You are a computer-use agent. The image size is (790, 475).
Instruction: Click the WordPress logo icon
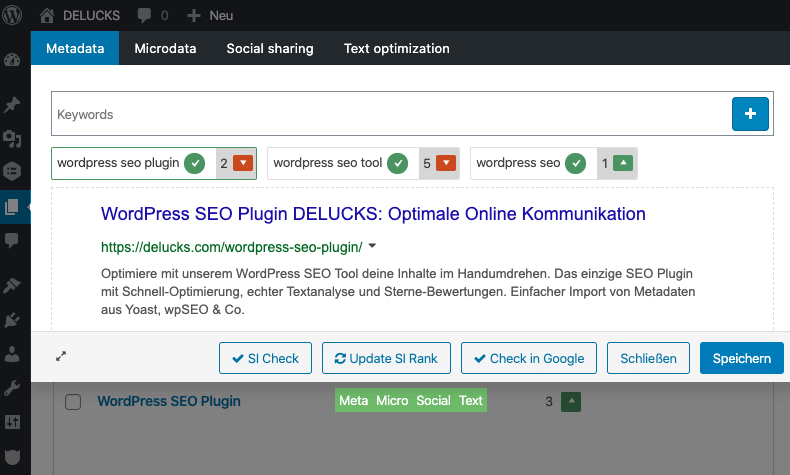[15, 16]
